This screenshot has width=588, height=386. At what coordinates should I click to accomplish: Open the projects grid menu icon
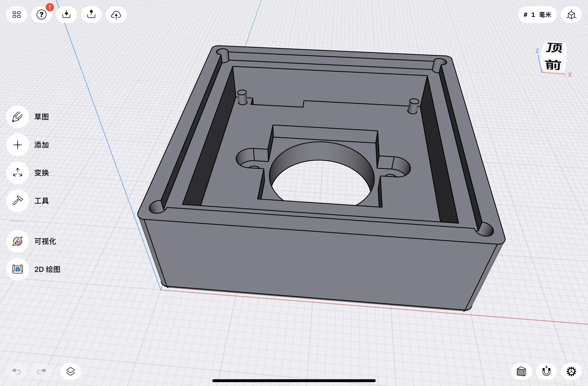17,15
